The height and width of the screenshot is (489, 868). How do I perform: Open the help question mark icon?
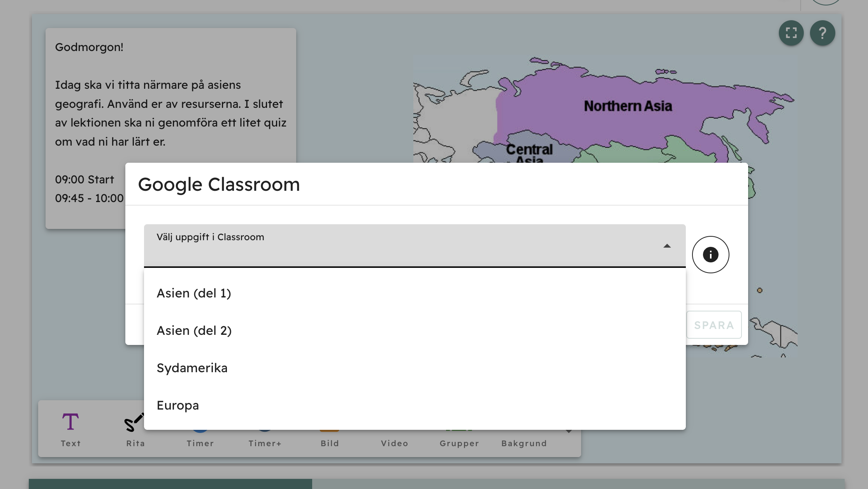tap(822, 33)
